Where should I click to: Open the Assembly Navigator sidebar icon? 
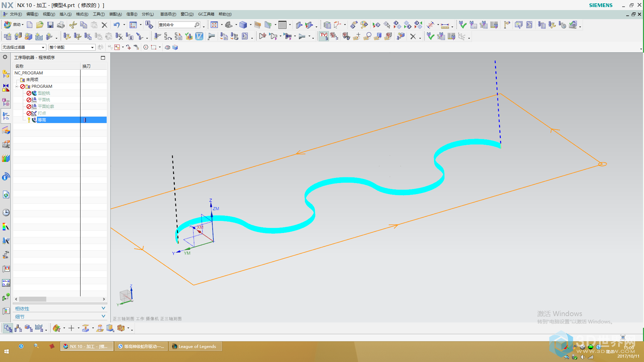6,73
